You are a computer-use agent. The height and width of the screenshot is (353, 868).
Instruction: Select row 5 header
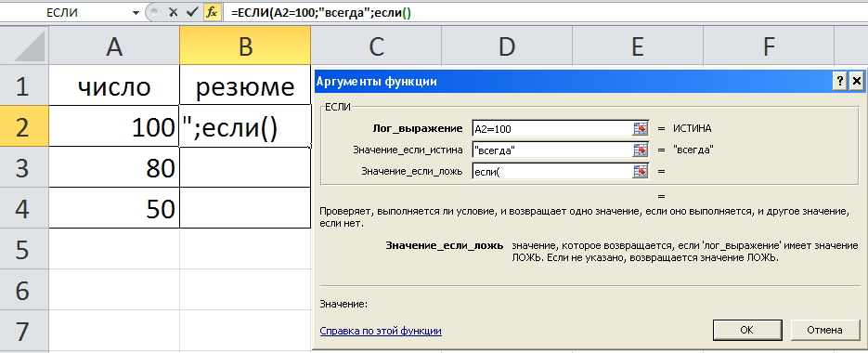[24, 250]
